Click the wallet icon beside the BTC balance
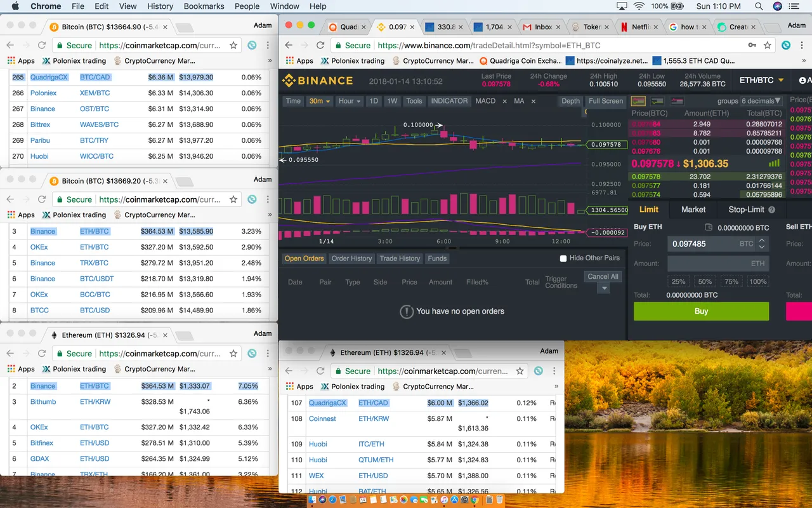Viewport: 812px width, 508px height. 709,227
